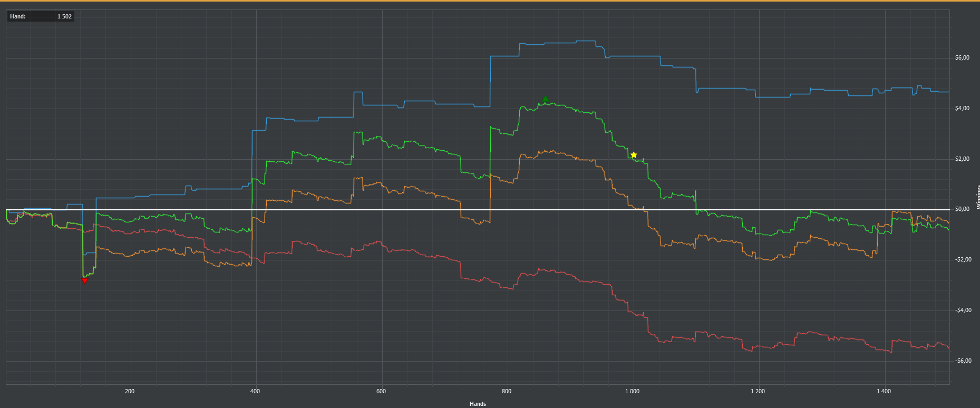980x408 pixels.
Task: Select the $2,00 value on the right axis
Action: (962, 159)
